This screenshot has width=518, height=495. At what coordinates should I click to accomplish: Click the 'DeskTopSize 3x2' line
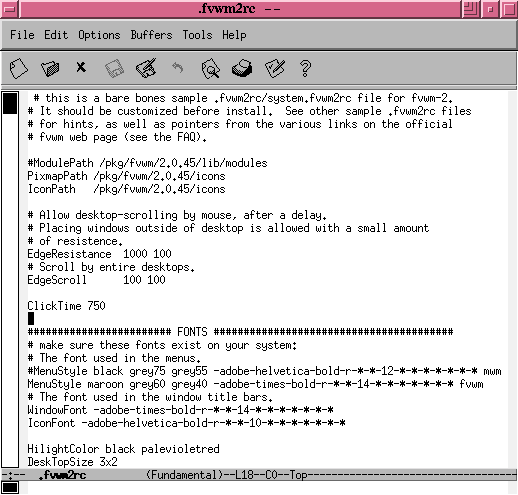point(72,462)
